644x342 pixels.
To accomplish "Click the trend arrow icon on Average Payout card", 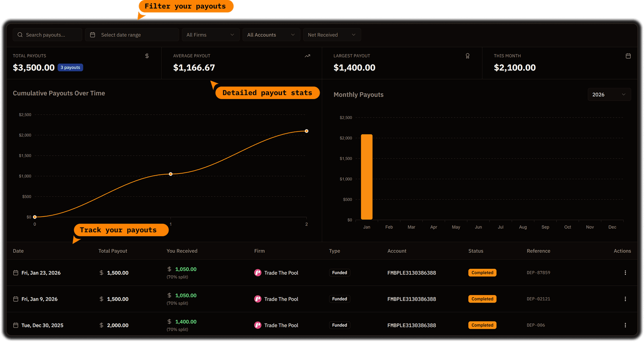I will pyautogui.click(x=307, y=56).
